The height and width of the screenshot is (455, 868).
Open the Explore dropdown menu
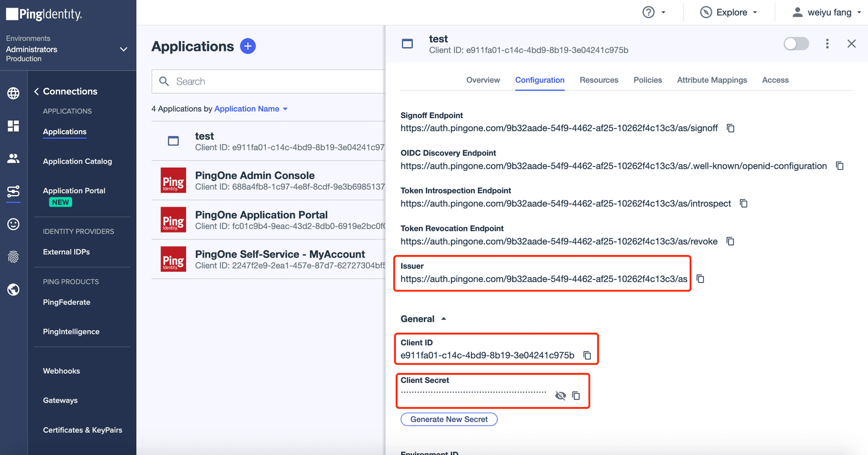pos(729,12)
